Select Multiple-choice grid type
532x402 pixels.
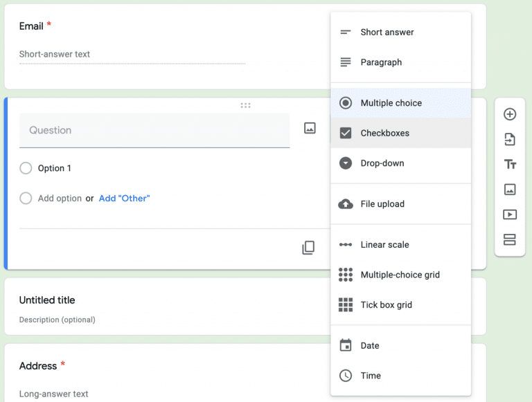400,275
